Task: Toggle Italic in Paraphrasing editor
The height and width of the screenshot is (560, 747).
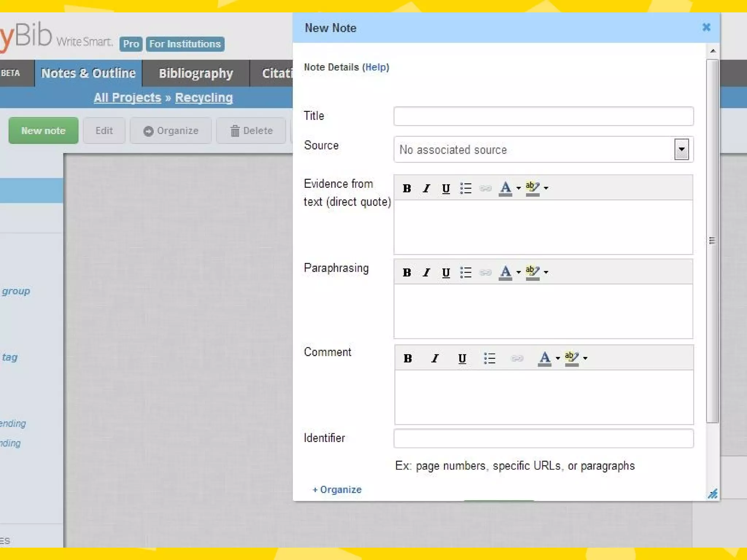Action: (426, 272)
